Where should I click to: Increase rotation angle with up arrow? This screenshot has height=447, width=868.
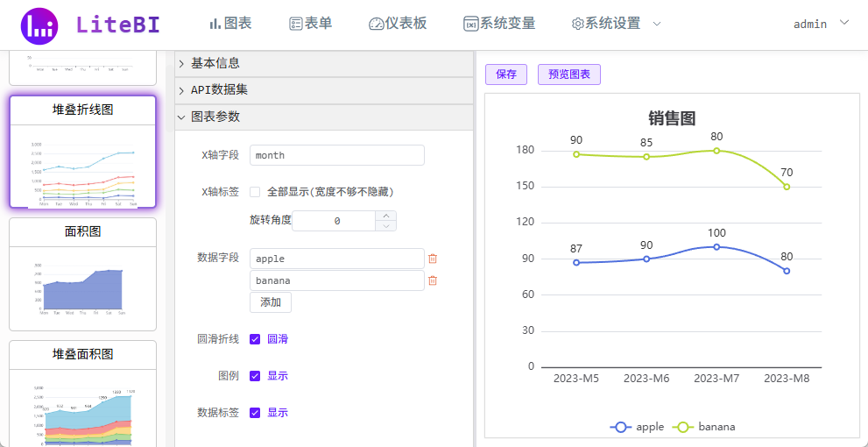[386, 216]
